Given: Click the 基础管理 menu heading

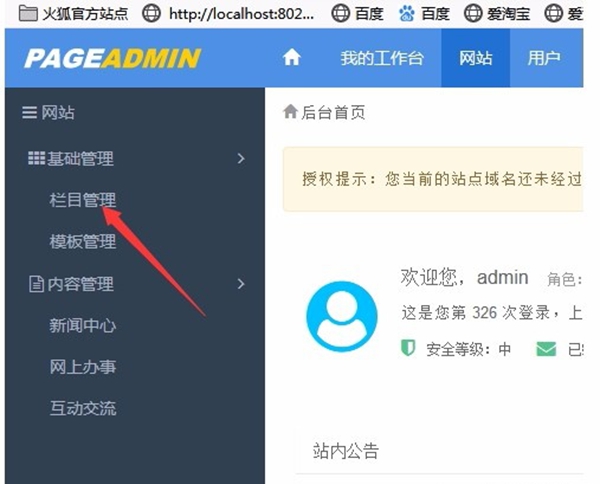Looking at the screenshot, I should [x=80, y=158].
